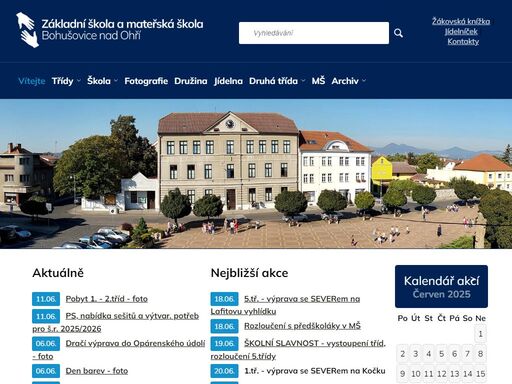Click the Aktuálně heading
The height and width of the screenshot is (384, 512).
[x=58, y=273]
